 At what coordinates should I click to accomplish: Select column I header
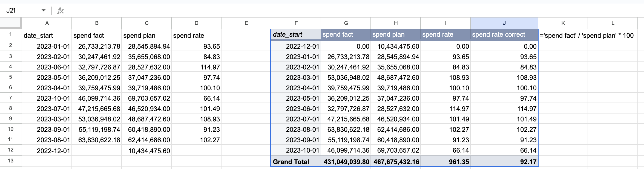coord(445,23)
